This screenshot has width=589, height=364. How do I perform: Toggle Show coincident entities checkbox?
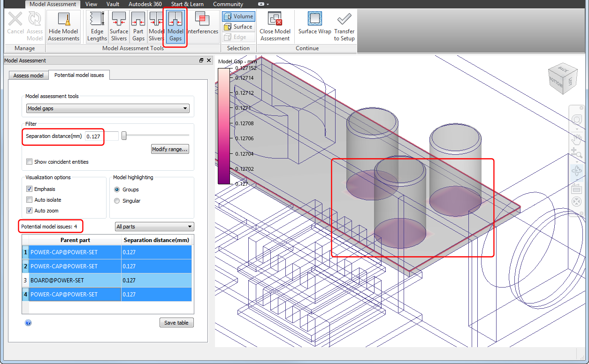(30, 162)
